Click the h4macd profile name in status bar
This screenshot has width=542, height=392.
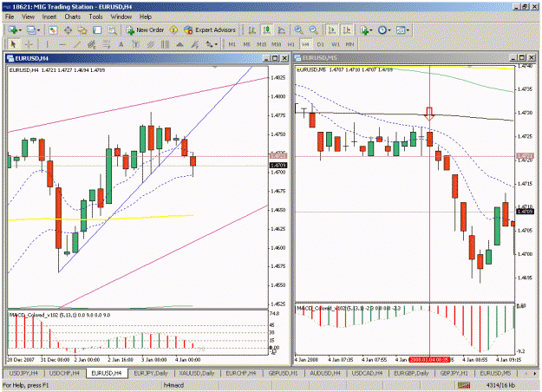(x=173, y=385)
